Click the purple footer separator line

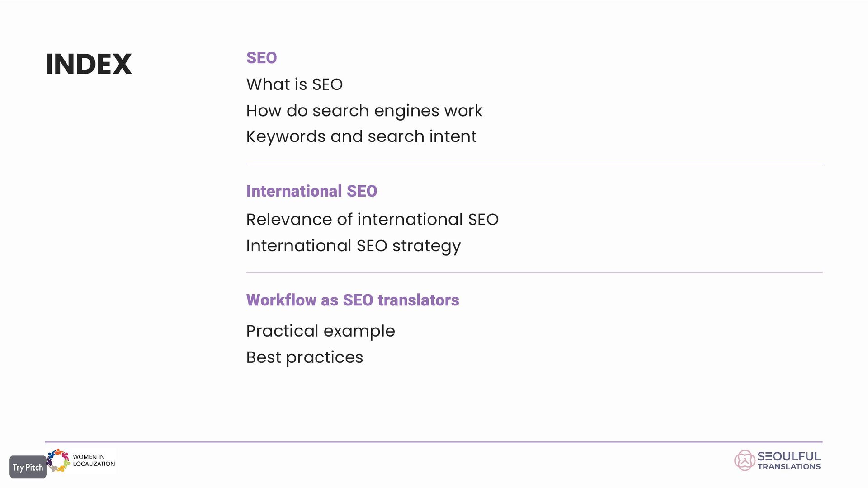tap(434, 442)
